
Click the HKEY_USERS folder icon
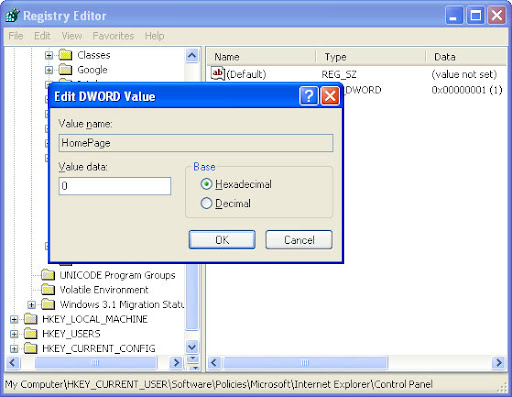pos(31,333)
